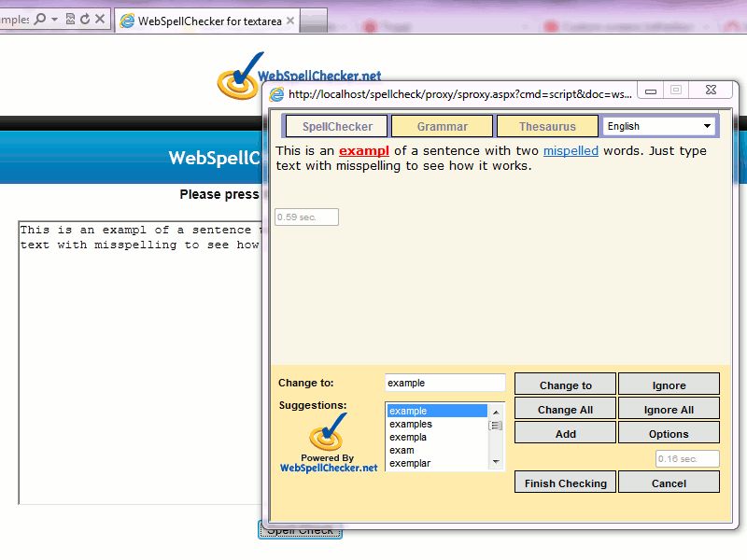This screenshot has width=747, height=560.
Task: Select the WebSpellChecker for textarea tab
Action: coord(207,21)
